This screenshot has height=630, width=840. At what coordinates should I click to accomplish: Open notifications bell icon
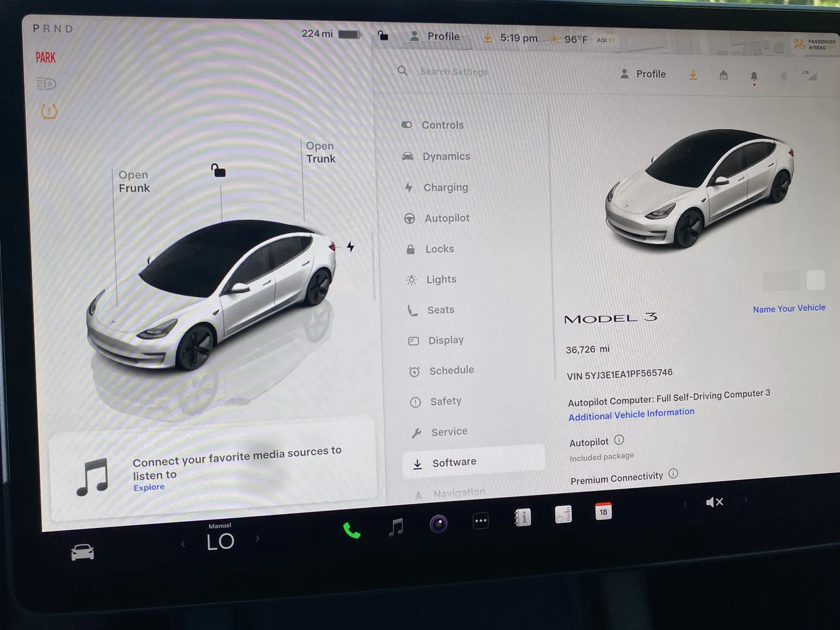tap(754, 77)
